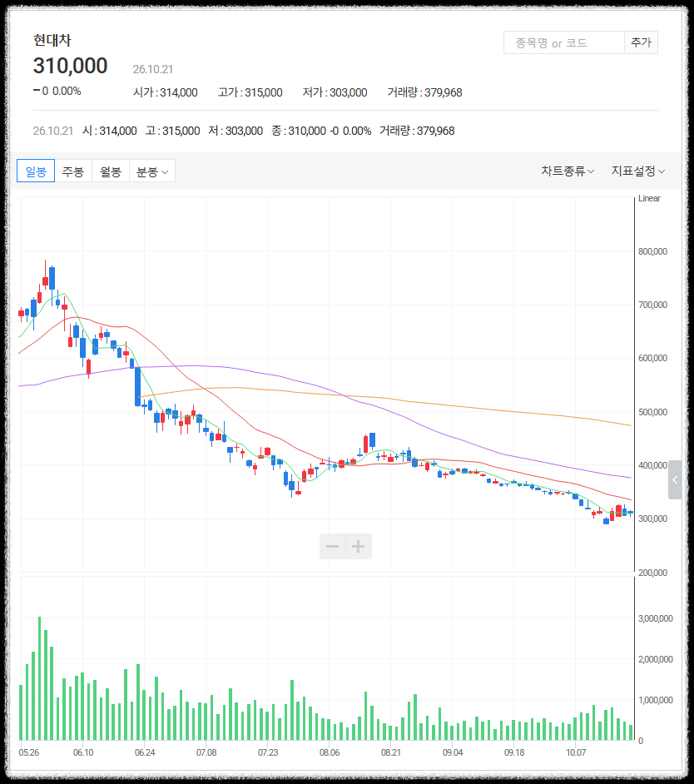Click the 08.21 date axis label
Viewport: 694px width, 784px height.
[390, 752]
